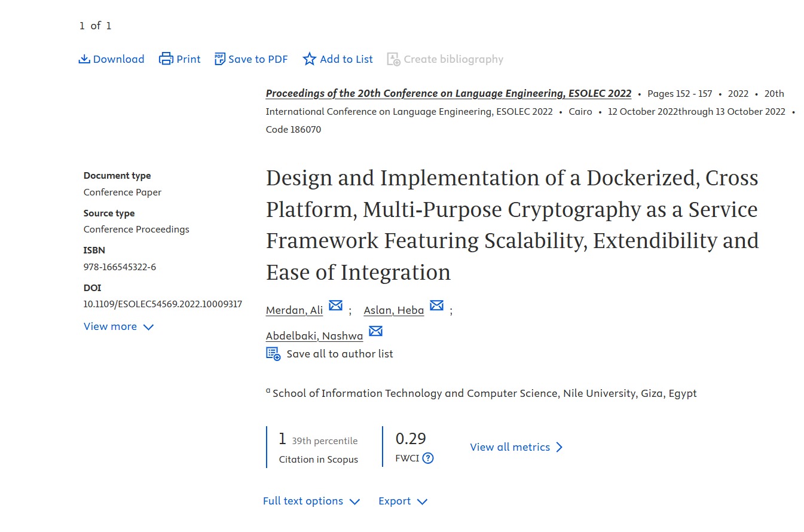Click envelope icon beside Abdelbaki, Nashwa
The image size is (804, 532).
point(375,332)
